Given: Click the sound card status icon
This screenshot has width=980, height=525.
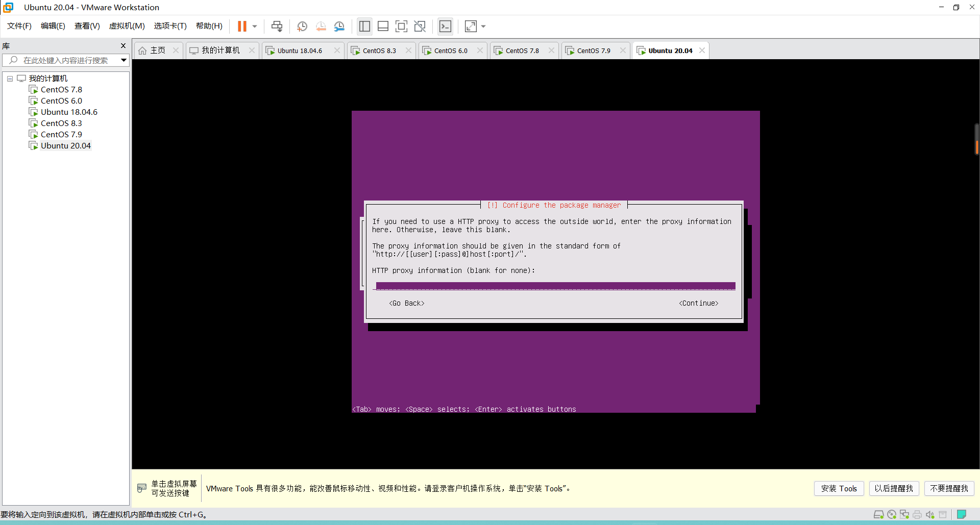Looking at the screenshot, I should [930, 514].
